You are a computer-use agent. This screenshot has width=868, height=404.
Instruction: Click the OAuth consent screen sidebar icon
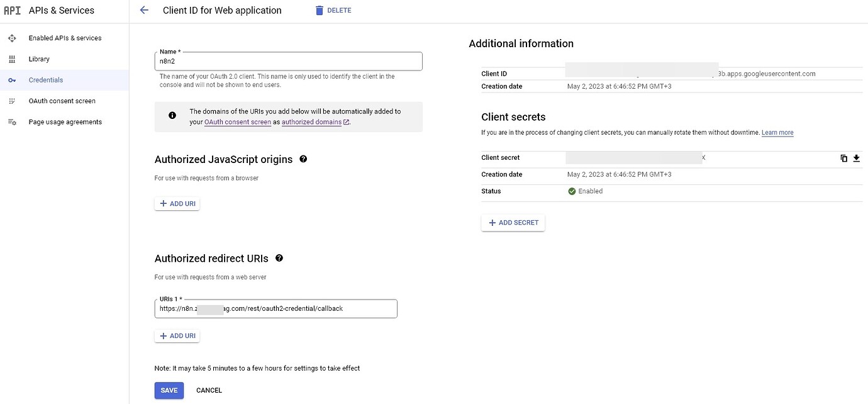pos(11,101)
